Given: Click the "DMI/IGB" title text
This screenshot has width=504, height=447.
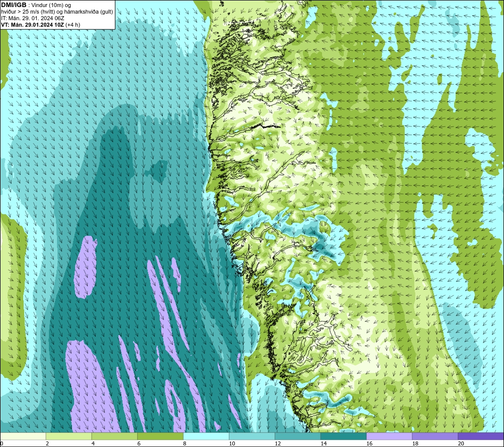Looking at the screenshot, I should click(x=14, y=5).
